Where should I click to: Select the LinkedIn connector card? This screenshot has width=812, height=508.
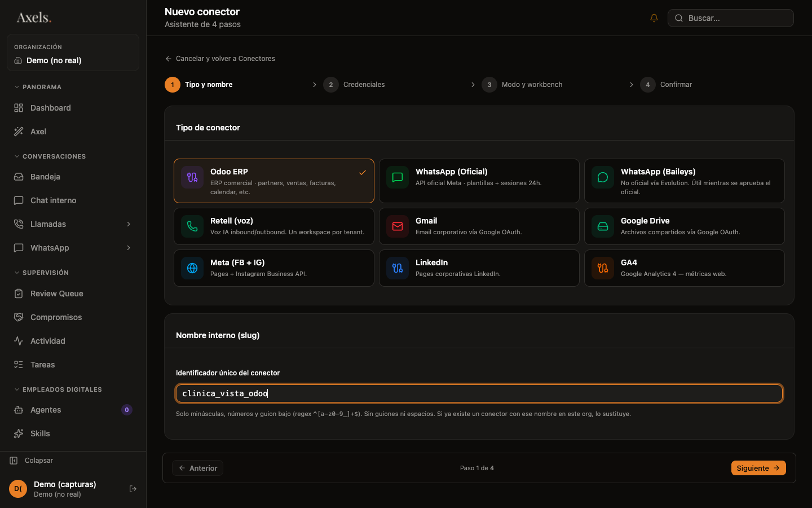pyautogui.click(x=479, y=268)
